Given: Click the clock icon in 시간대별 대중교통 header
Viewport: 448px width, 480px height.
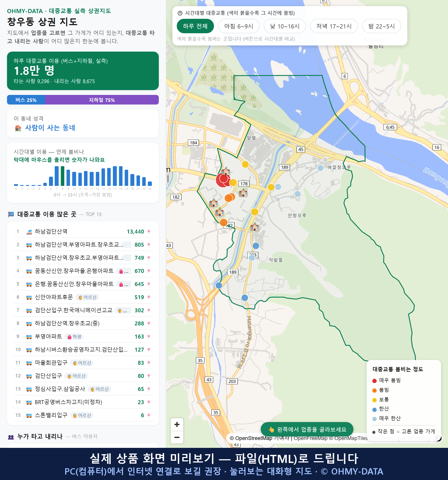Looking at the screenshot, I should [x=180, y=13].
